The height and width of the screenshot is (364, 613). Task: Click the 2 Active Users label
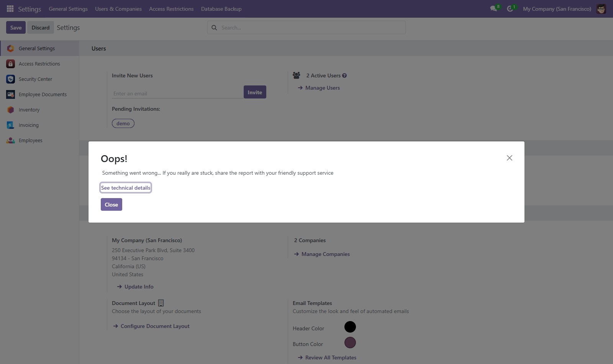(323, 75)
